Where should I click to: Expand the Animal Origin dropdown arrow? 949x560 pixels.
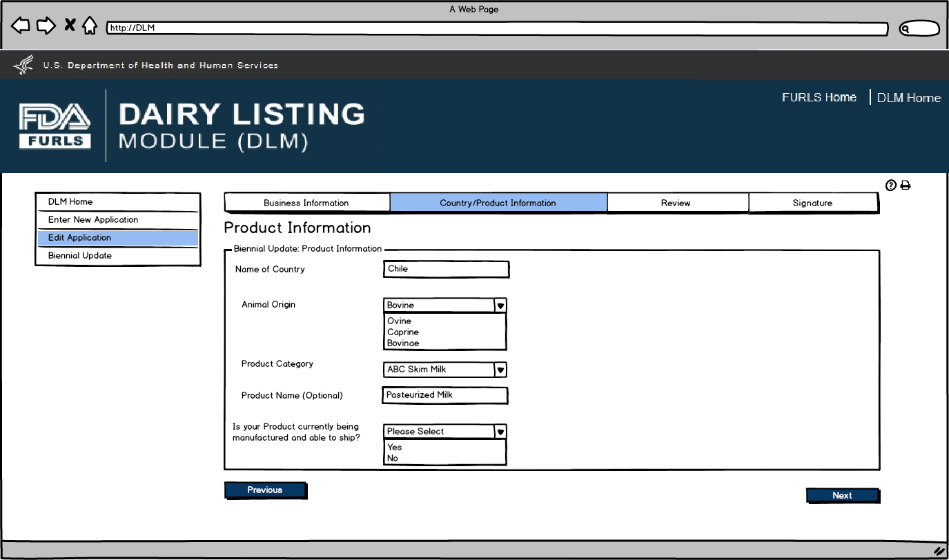coord(501,306)
